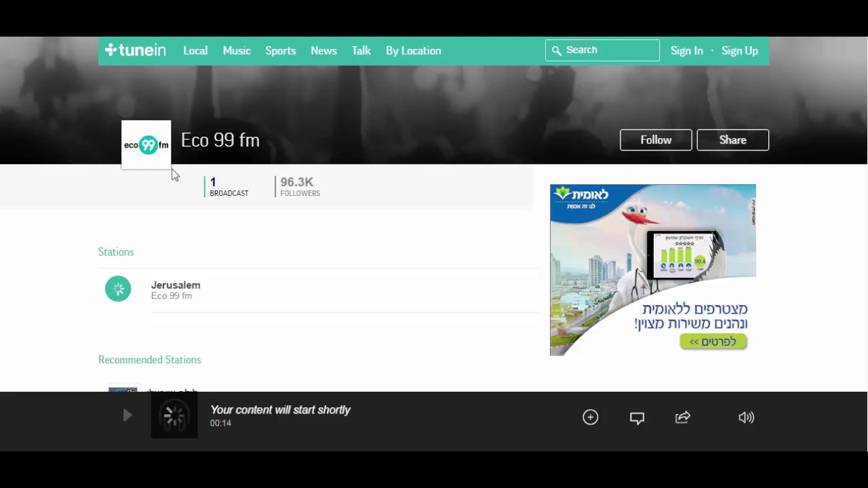This screenshot has height=488, width=868.
Task: Click the Share button in the header
Action: point(732,140)
